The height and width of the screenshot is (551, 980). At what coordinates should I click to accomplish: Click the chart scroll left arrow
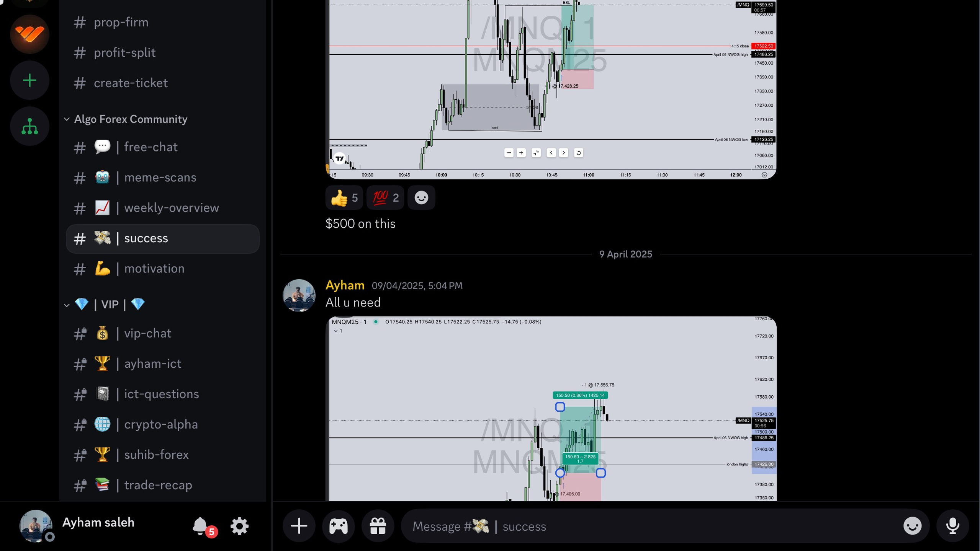click(x=551, y=153)
